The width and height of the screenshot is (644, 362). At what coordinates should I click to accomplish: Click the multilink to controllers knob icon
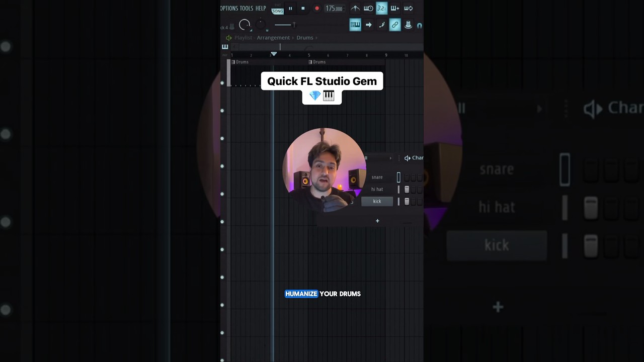coord(408,25)
